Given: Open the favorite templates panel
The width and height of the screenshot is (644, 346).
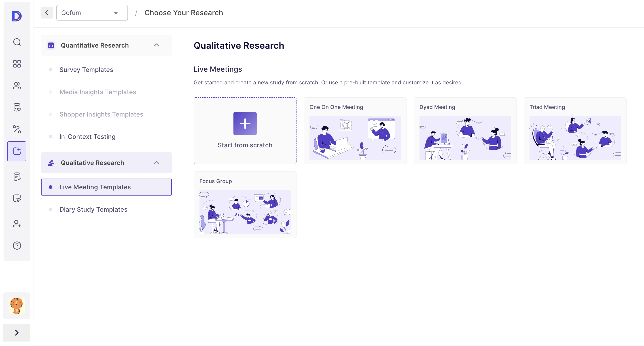Looking at the screenshot, I should tap(17, 107).
